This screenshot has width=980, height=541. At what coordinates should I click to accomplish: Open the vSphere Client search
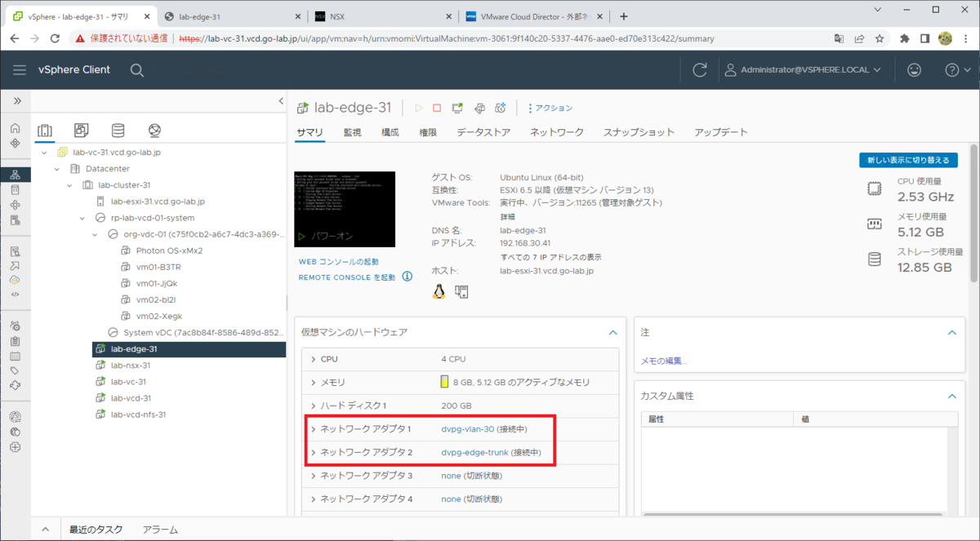coord(137,70)
